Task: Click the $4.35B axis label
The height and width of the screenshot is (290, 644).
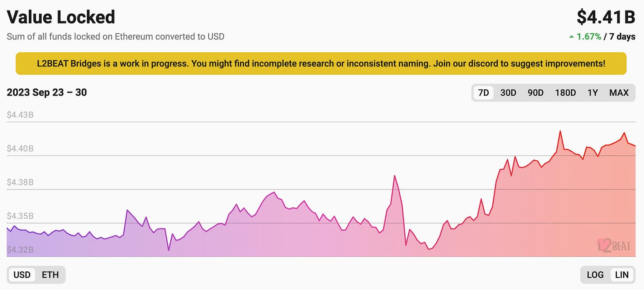Action: (x=20, y=217)
